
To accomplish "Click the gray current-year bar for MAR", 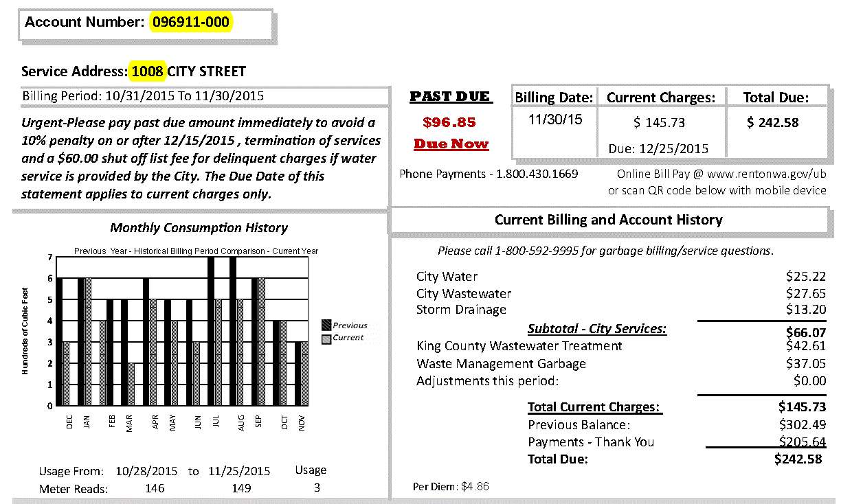I will click(131, 384).
